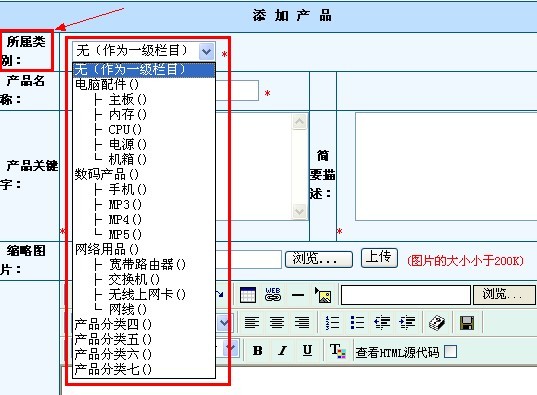Open the text color picker

[x=337, y=351]
